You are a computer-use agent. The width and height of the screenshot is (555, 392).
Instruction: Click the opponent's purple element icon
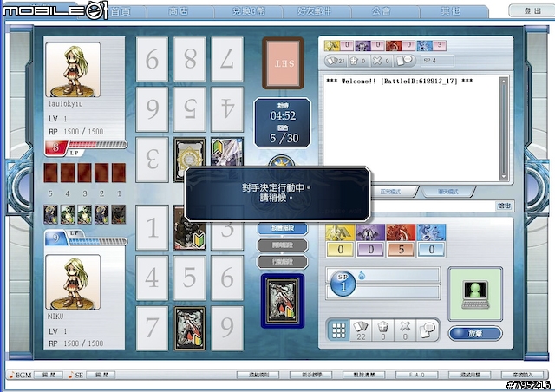[362, 46]
